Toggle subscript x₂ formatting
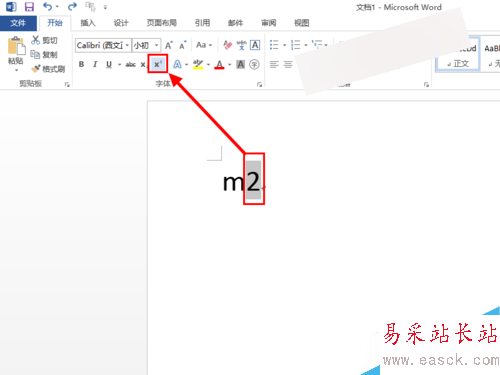The height and width of the screenshot is (375, 500). [143, 65]
